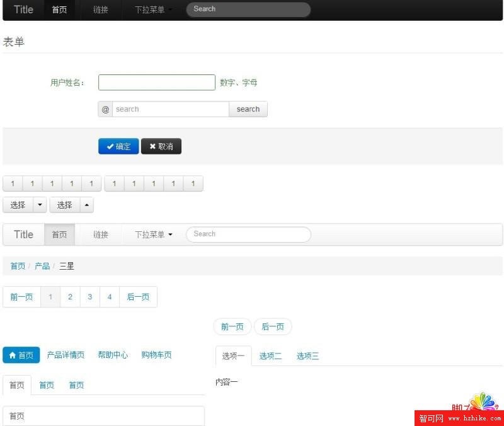Switch to the 选项二 tab
This screenshot has height=426, width=504.
270,356
